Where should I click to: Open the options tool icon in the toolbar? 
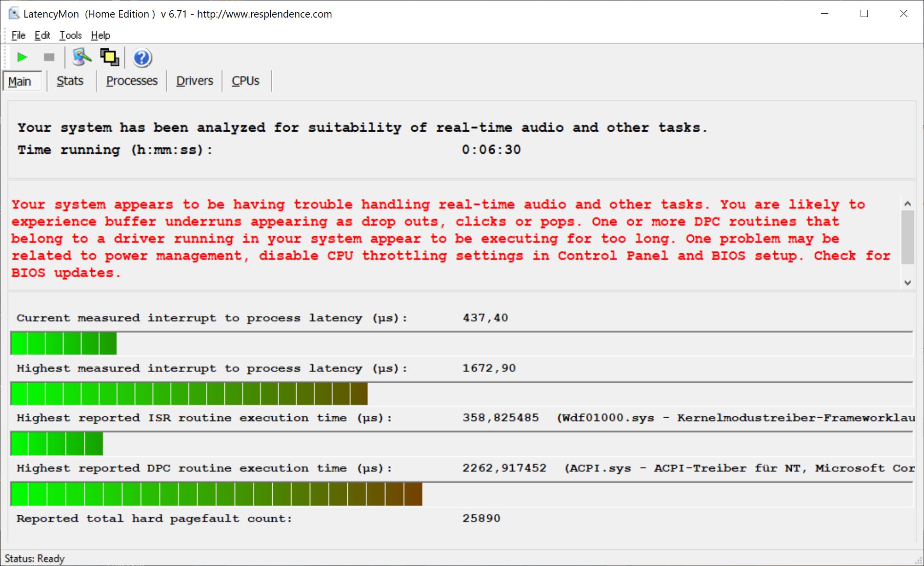[81, 58]
